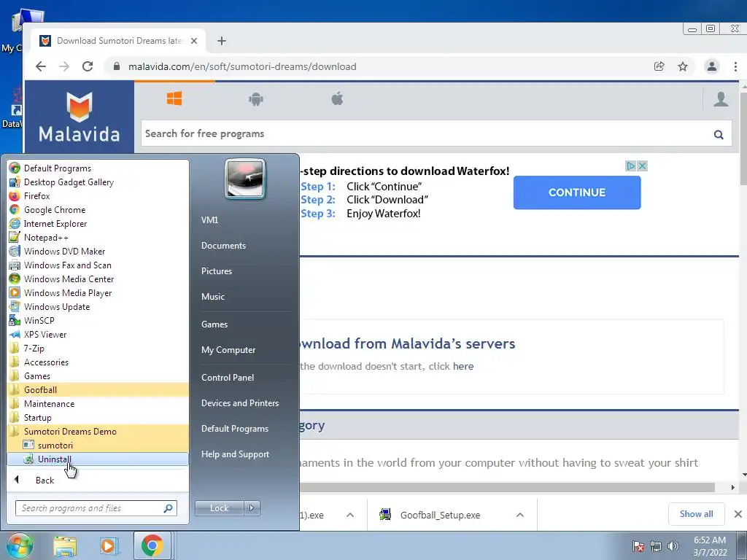This screenshot has height=560, width=747.
Task: Click the Malavida logo
Action: point(79,117)
